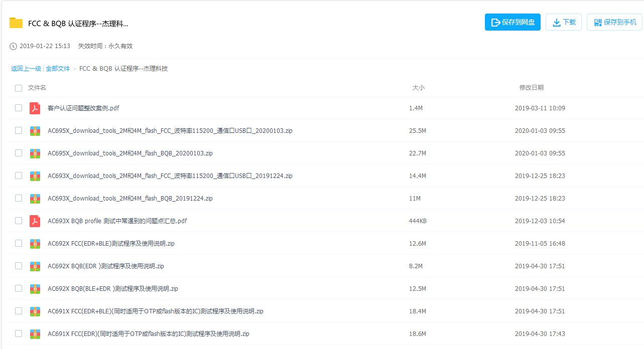The image size is (644, 349).
Task: Open AC691X FCC(EDR) 测试程序及使用说明.zip name
Action: pos(149,333)
